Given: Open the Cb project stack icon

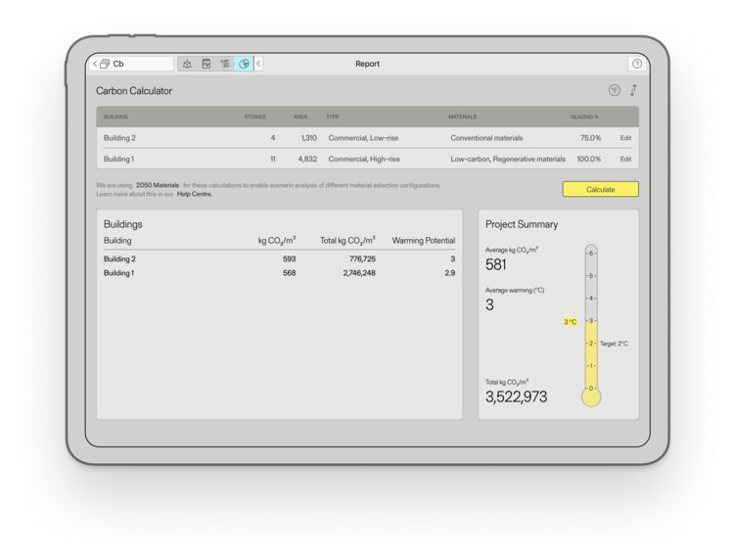Looking at the screenshot, I should click(105, 64).
